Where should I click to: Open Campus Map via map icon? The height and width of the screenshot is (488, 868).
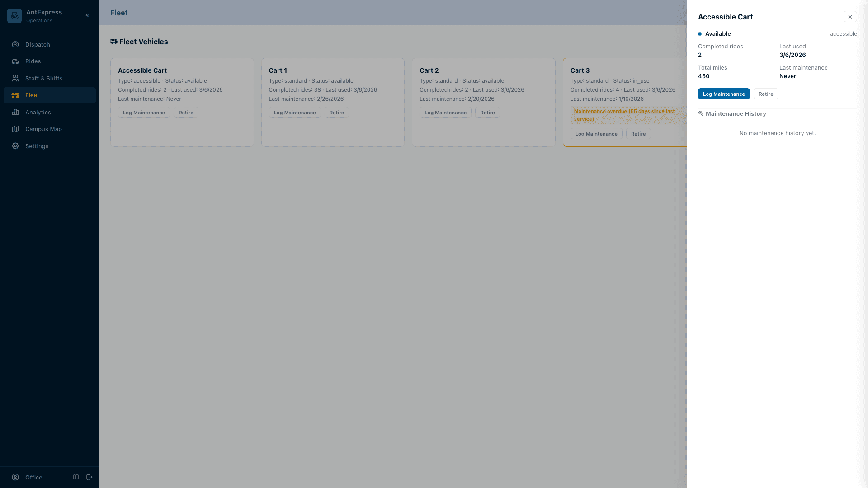(x=15, y=129)
